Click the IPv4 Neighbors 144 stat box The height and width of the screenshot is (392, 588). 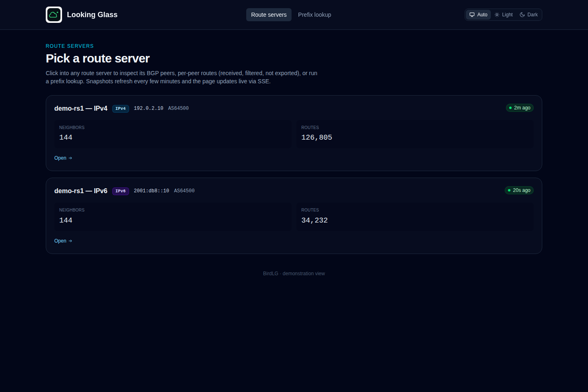[x=173, y=134]
